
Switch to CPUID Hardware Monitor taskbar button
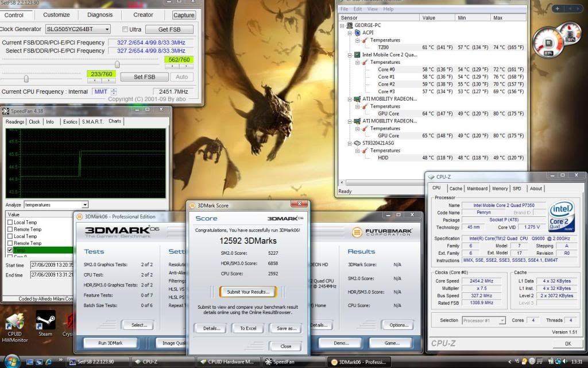(229, 362)
